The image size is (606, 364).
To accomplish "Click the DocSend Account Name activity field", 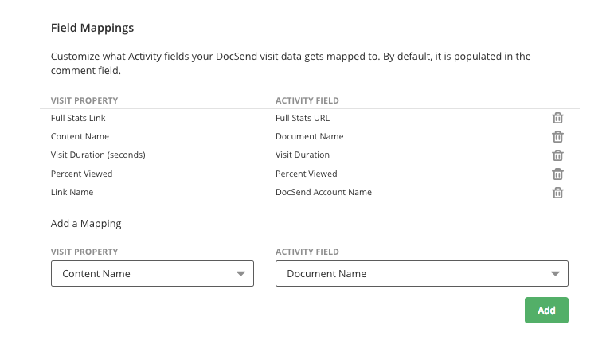I will [323, 192].
